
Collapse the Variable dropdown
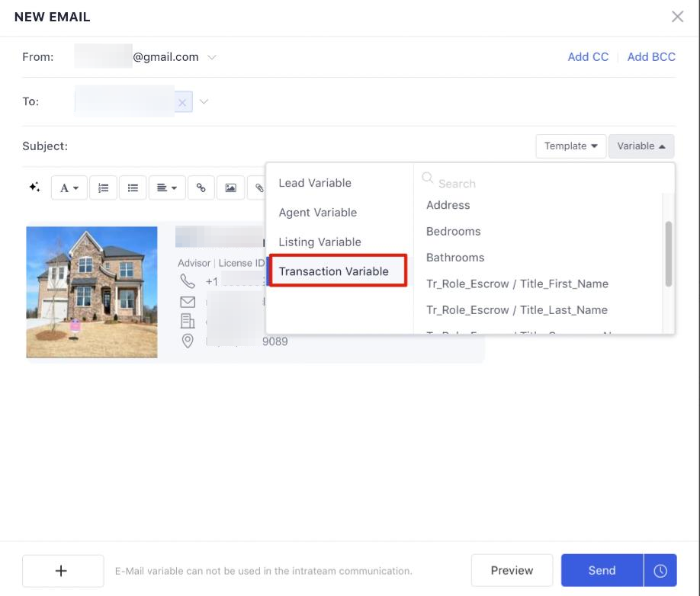tap(641, 146)
